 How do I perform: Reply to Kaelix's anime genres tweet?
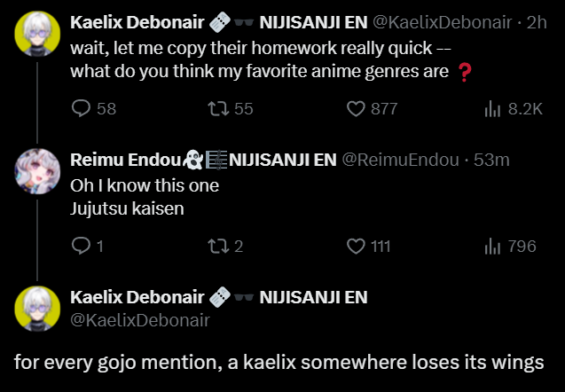81,108
